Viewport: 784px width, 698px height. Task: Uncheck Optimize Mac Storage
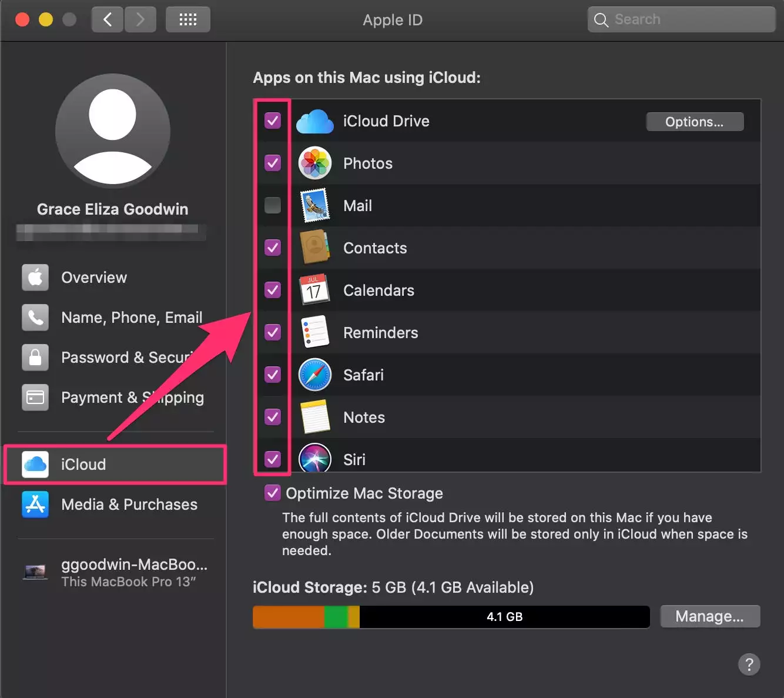point(273,493)
